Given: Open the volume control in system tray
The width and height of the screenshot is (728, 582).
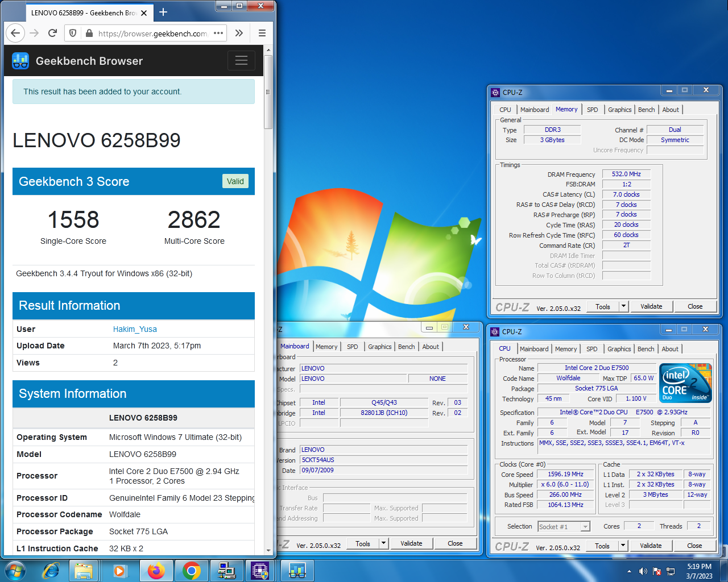Looking at the screenshot, I should click(643, 571).
